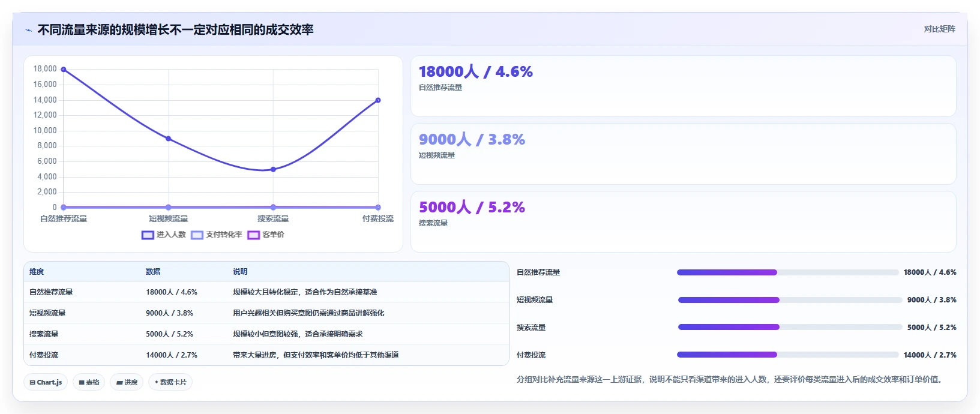980x414 pixels.
Task: Click the 表格 chip
Action: coord(89,382)
